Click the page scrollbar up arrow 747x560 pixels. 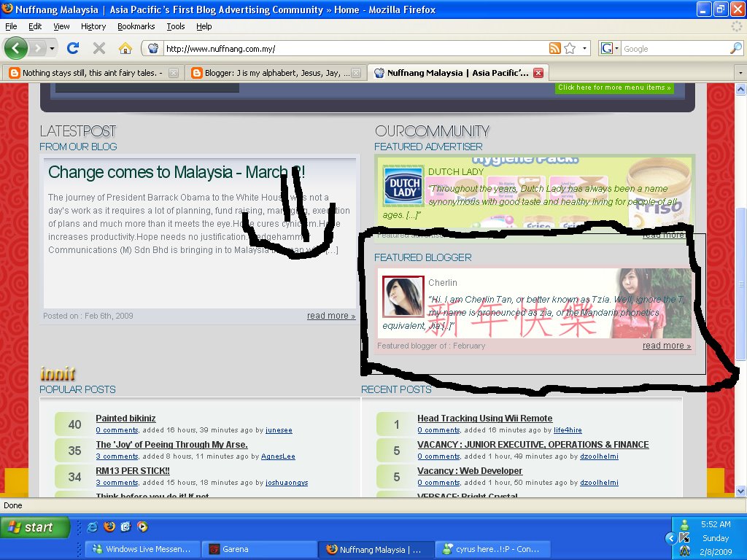[740, 89]
